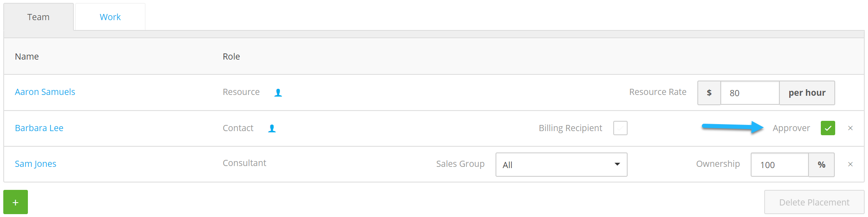Open Aaron Samuels profile link
This screenshot has width=868, height=217.
coord(45,92)
